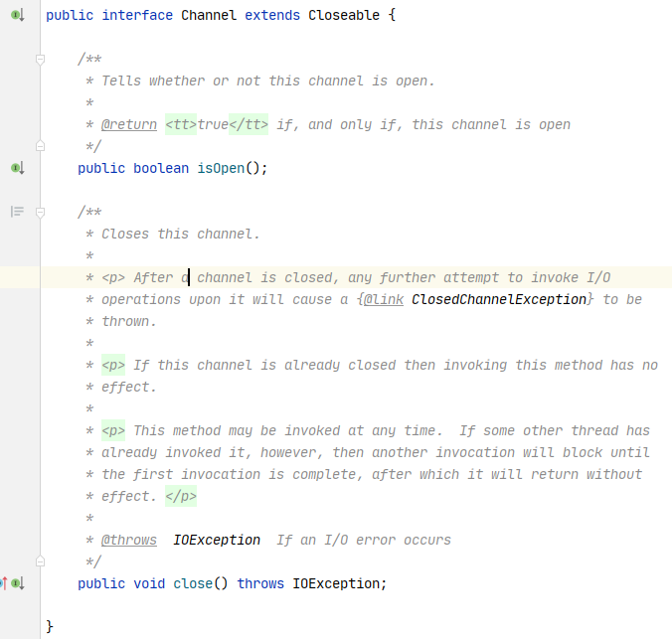Click the highlighted opening <tt> tag

181,124
